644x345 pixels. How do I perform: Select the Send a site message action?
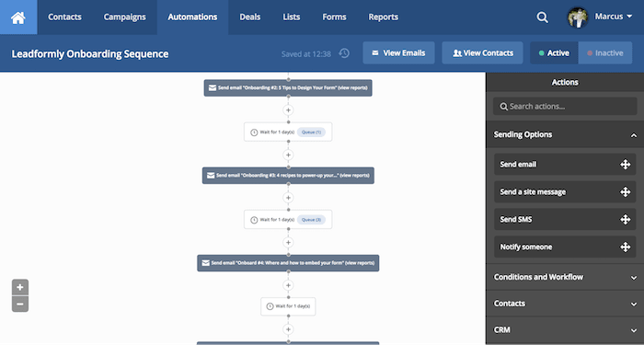(x=565, y=191)
